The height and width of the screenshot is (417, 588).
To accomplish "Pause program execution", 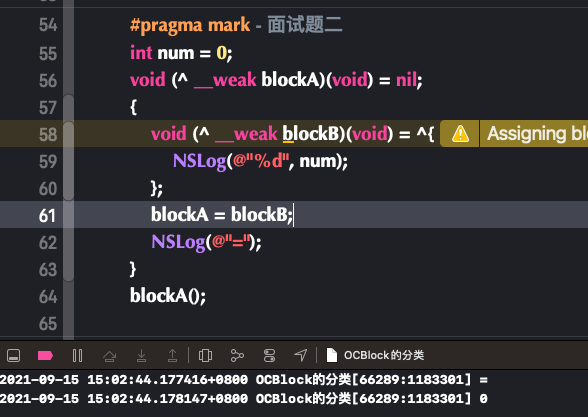I will coord(77,355).
